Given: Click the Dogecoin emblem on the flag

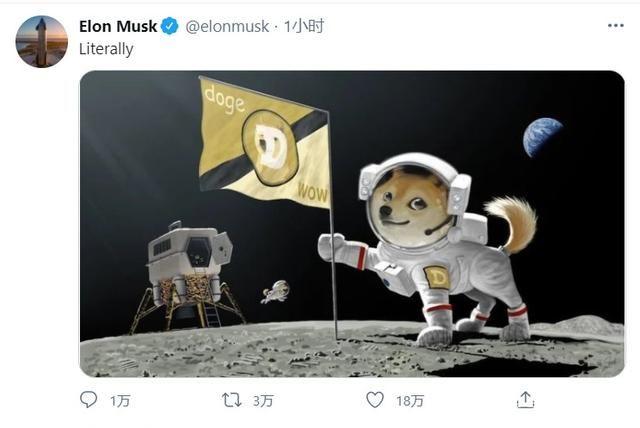Looking at the screenshot, I should point(271,147).
